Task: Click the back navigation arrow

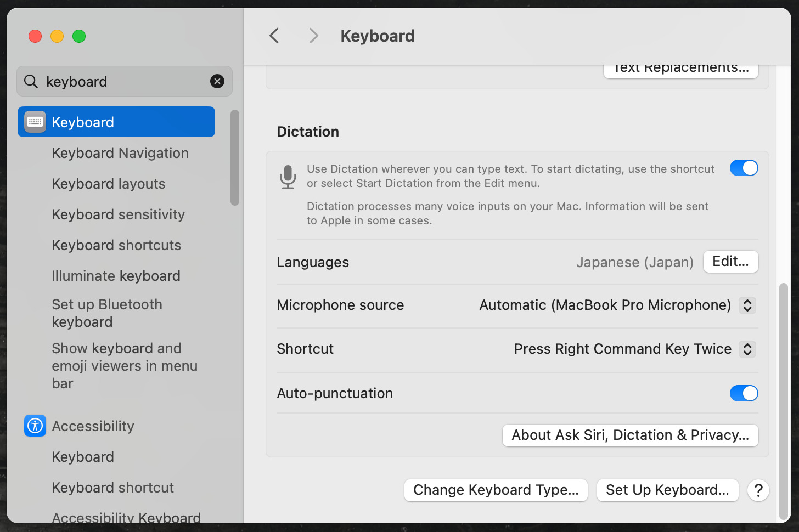Action: pos(274,36)
